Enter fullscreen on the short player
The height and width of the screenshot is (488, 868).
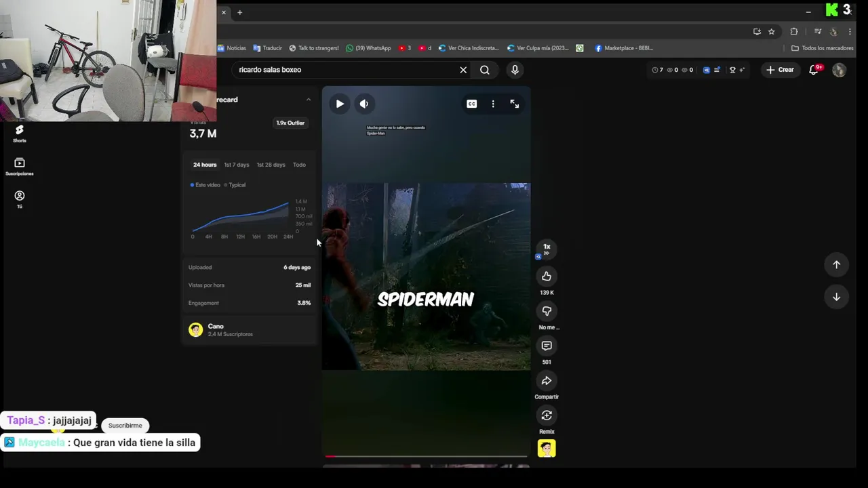(x=515, y=104)
